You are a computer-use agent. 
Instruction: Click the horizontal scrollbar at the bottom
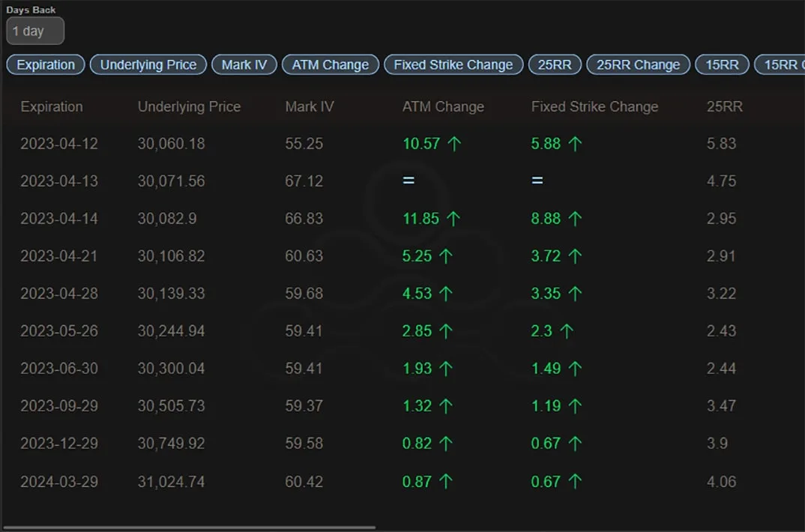click(x=189, y=528)
